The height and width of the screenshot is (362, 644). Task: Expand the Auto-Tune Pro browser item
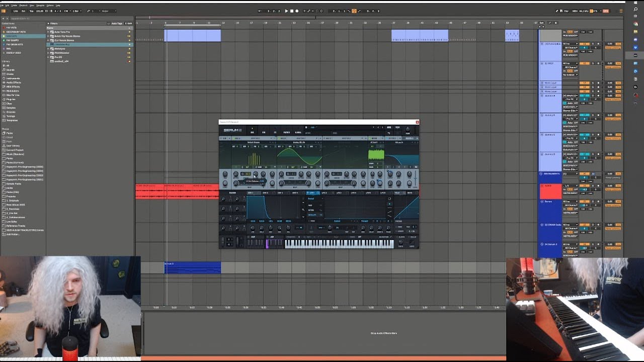point(49,32)
